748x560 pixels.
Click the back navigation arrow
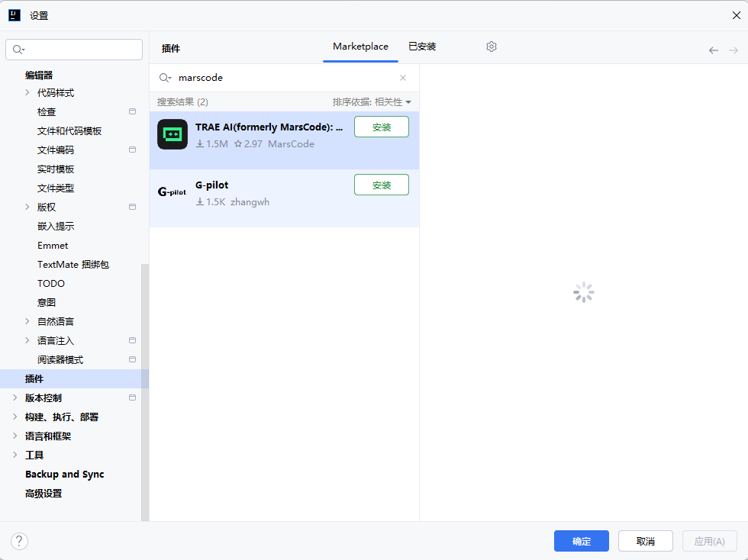coord(714,50)
